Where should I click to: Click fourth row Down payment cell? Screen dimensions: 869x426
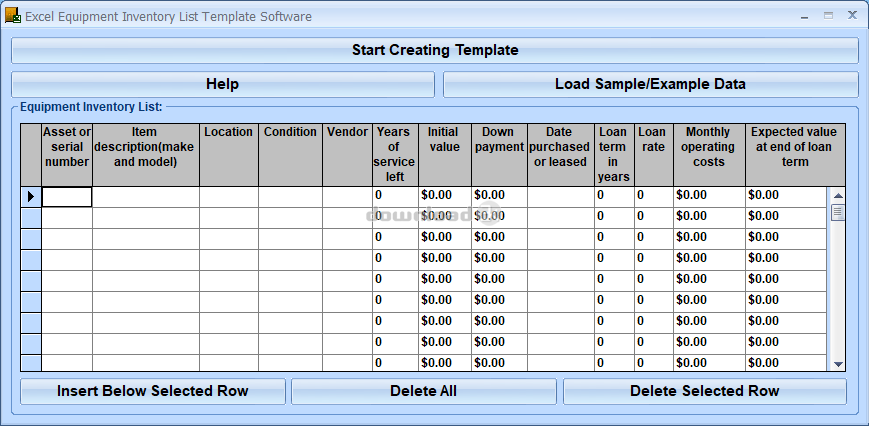click(499, 260)
